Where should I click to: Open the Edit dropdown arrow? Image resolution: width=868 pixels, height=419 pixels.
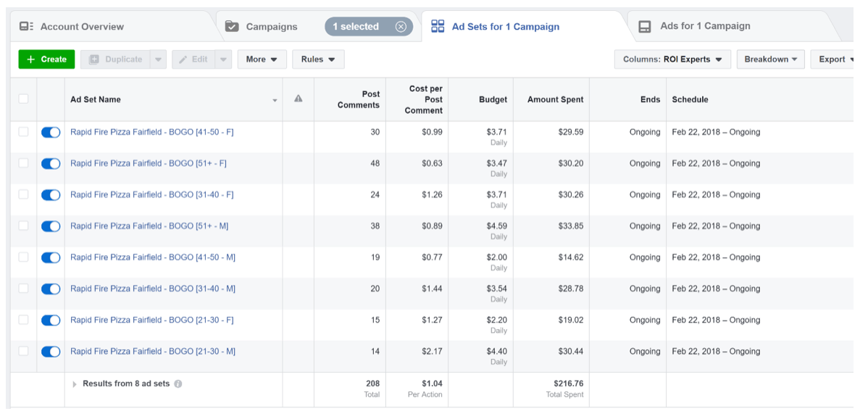(x=224, y=59)
